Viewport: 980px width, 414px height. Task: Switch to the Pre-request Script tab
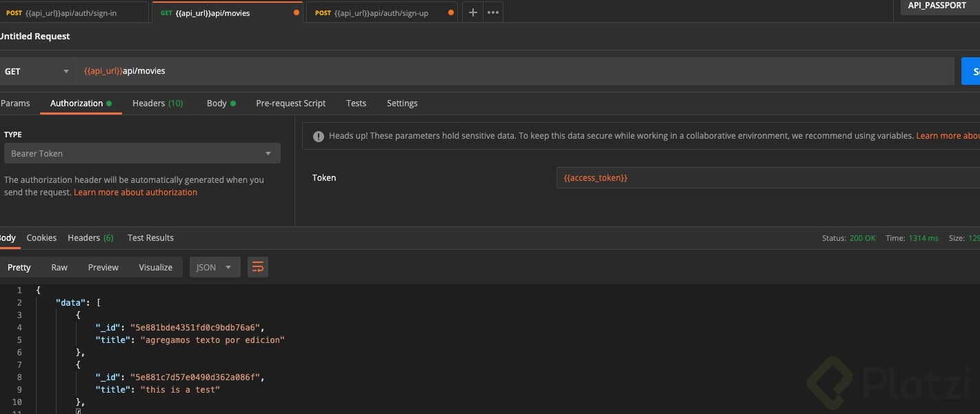pyautogui.click(x=290, y=103)
